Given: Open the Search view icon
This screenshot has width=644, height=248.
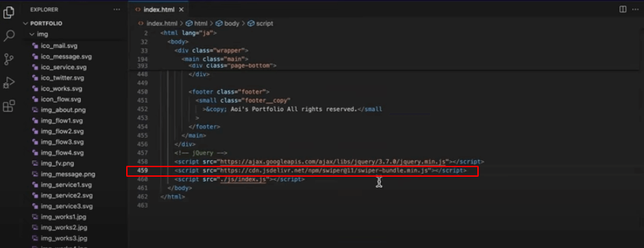Looking at the screenshot, I should [x=9, y=36].
